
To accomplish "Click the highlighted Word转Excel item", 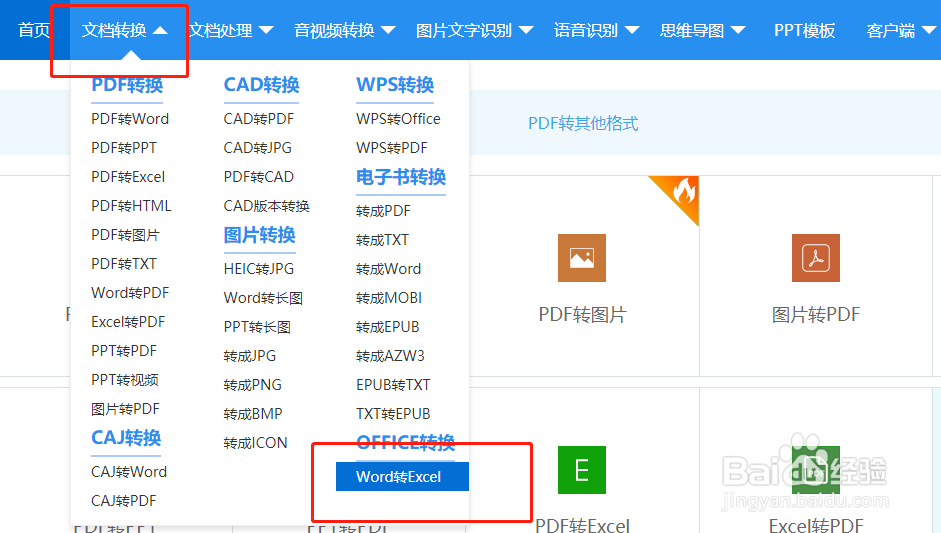I will pos(402,477).
